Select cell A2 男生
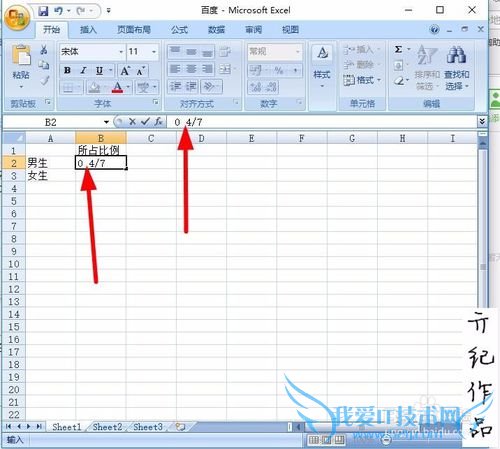The image size is (500, 449). 51,163
